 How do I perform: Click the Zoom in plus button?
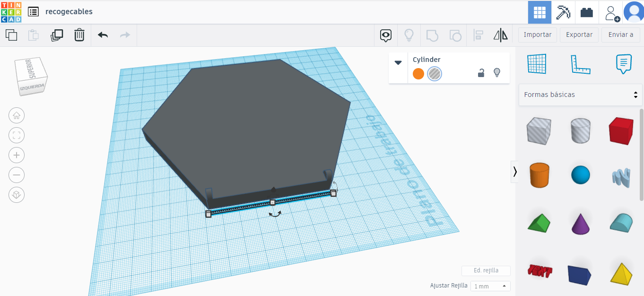pyautogui.click(x=17, y=155)
